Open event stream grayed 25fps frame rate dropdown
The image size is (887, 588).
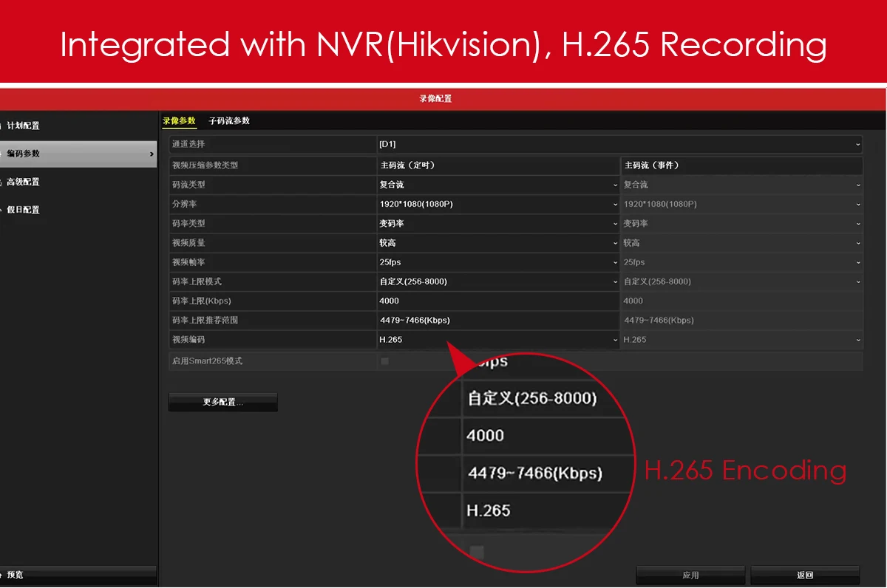pos(742,262)
